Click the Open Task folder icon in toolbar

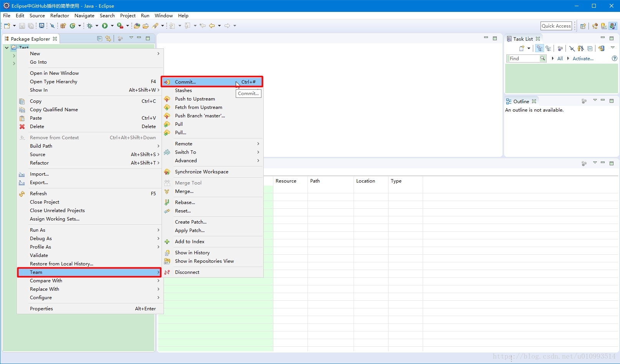(145, 26)
